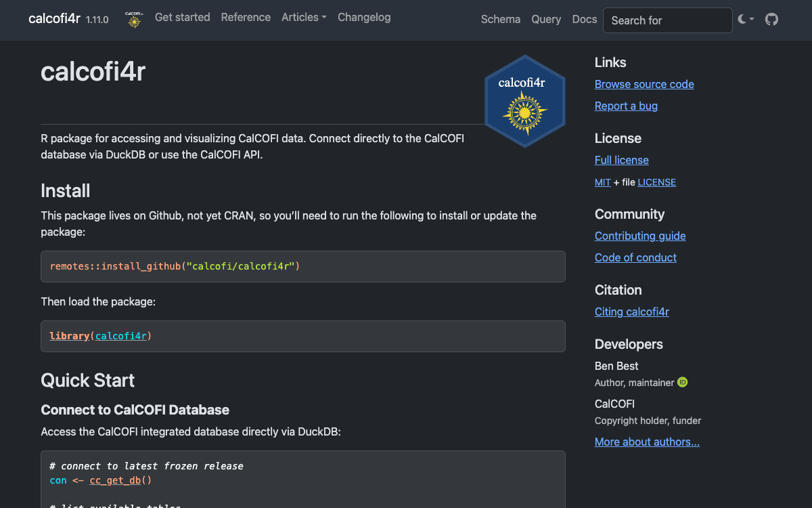This screenshot has width=812, height=508.
Task: Go to the Reference page
Action: point(246,18)
